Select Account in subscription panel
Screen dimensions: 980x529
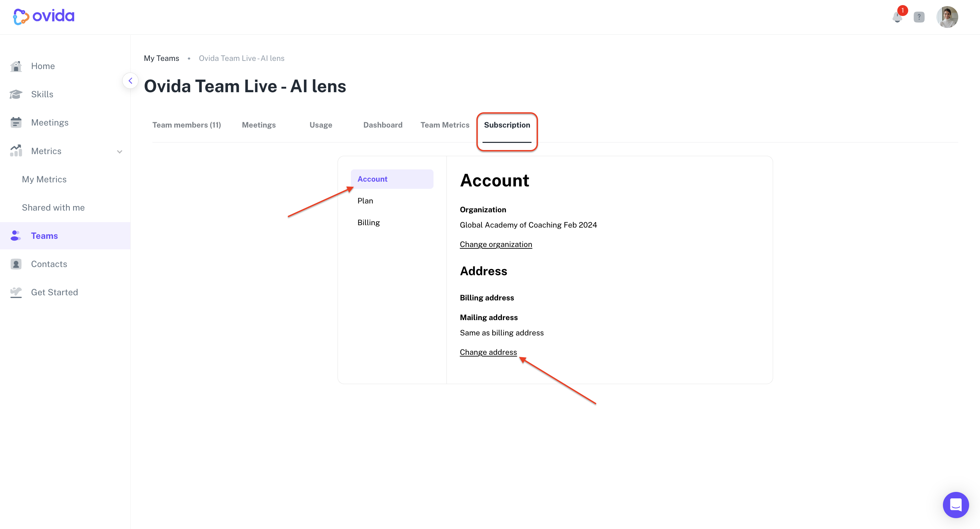(x=392, y=179)
